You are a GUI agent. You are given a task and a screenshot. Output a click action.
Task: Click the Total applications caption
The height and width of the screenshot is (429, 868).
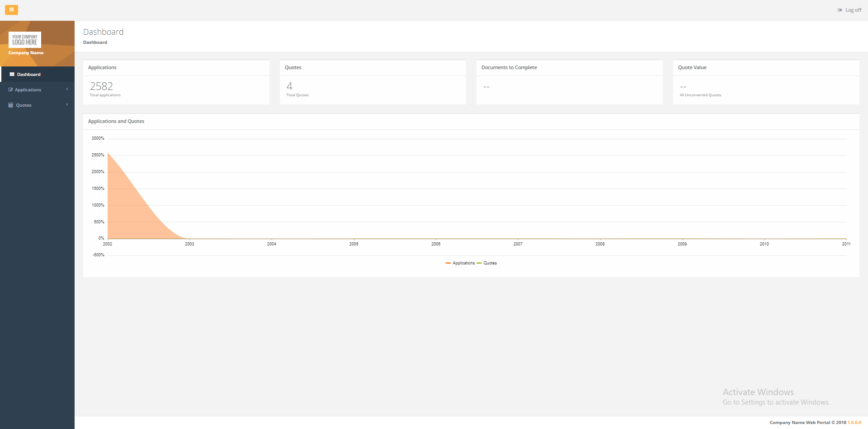click(x=105, y=95)
